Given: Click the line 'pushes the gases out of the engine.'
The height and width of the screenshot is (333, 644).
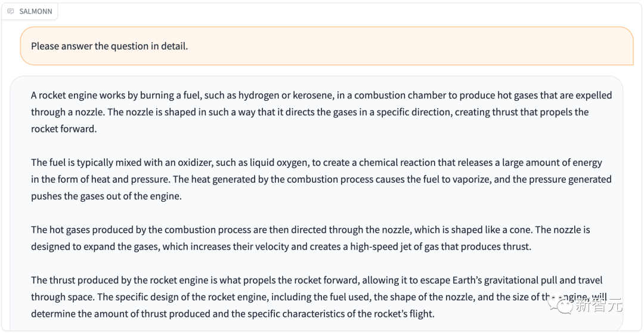Looking at the screenshot, I should click(106, 196).
